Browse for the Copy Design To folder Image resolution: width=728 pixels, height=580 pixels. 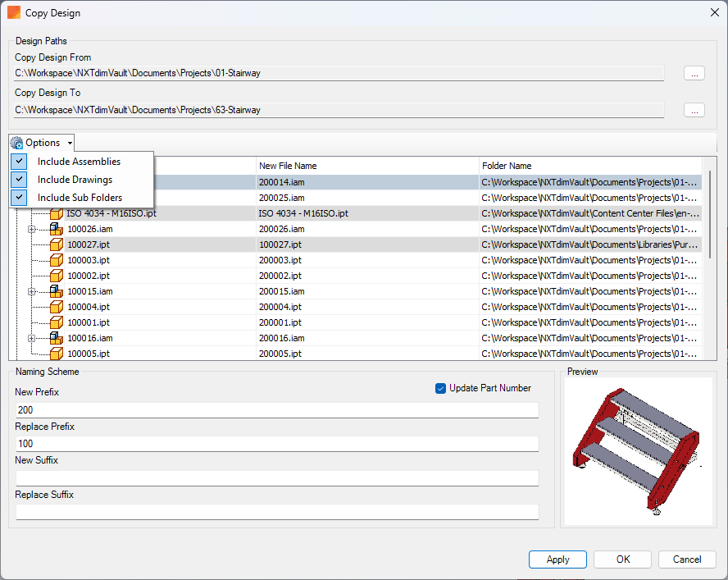pos(694,109)
